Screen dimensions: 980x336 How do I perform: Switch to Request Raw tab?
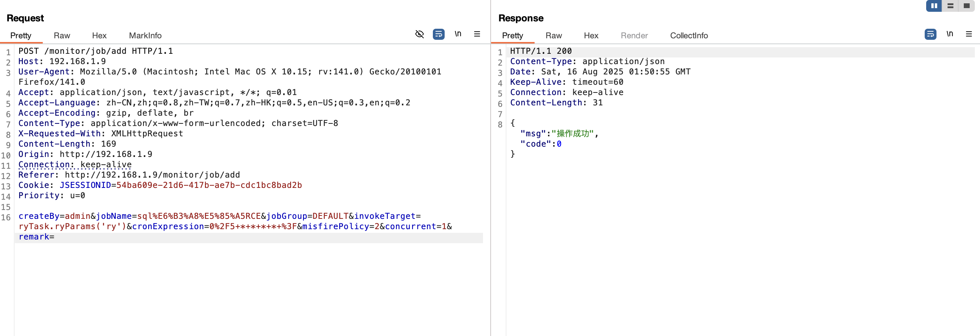point(62,35)
